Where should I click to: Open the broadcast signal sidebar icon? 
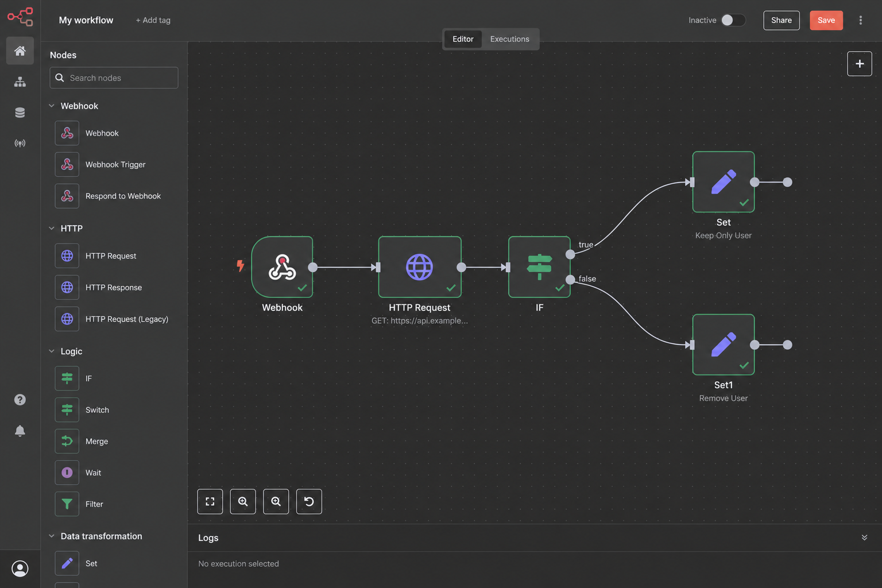pos(20,144)
